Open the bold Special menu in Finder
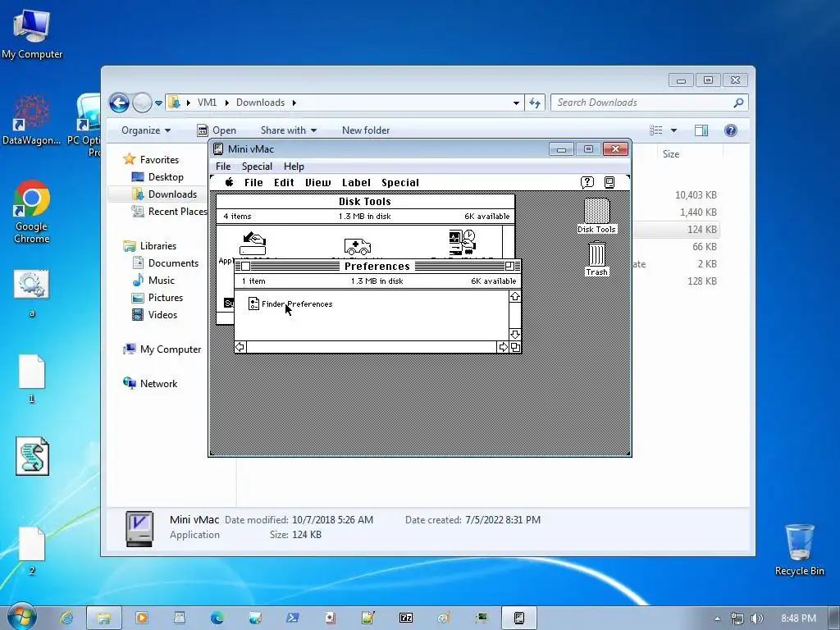This screenshot has height=630, width=840. (x=400, y=183)
